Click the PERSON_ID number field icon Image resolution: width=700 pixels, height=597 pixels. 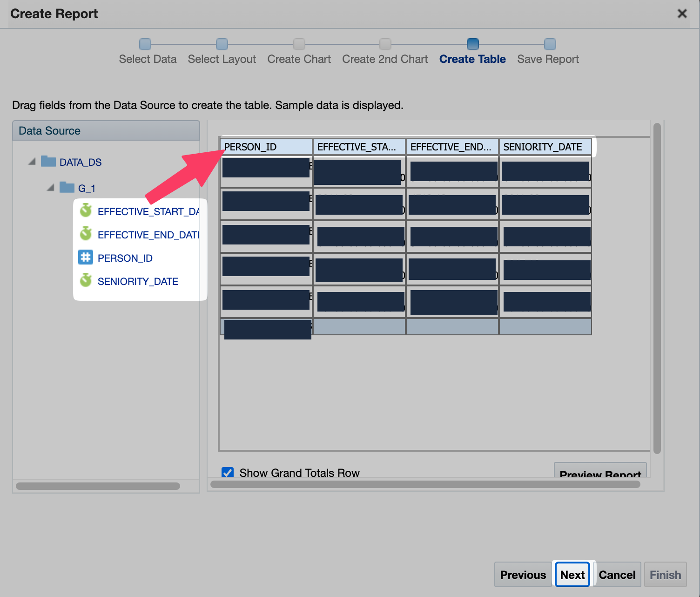coord(86,257)
